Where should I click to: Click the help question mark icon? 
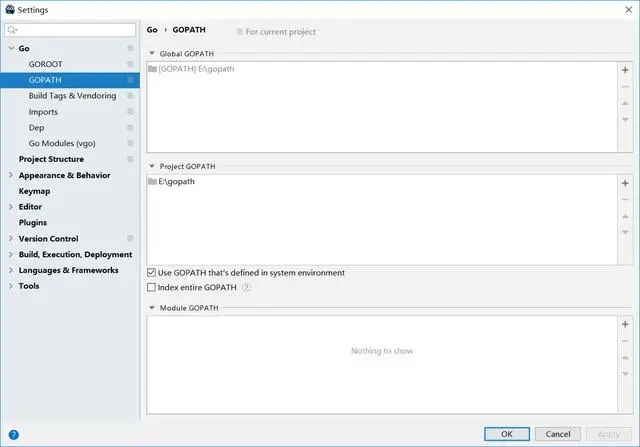click(x=14, y=434)
